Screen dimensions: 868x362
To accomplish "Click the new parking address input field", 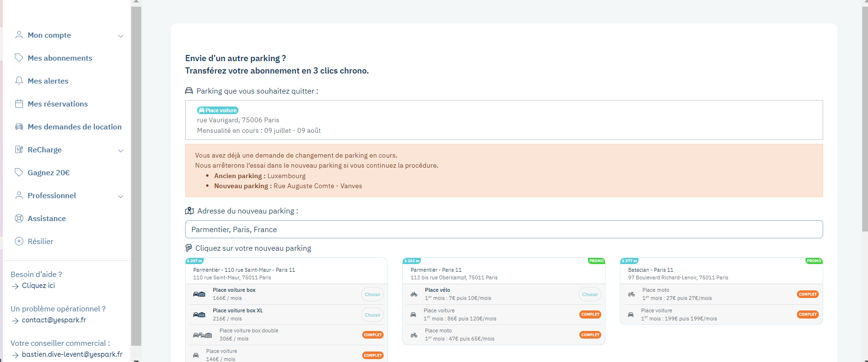I will (503, 229).
